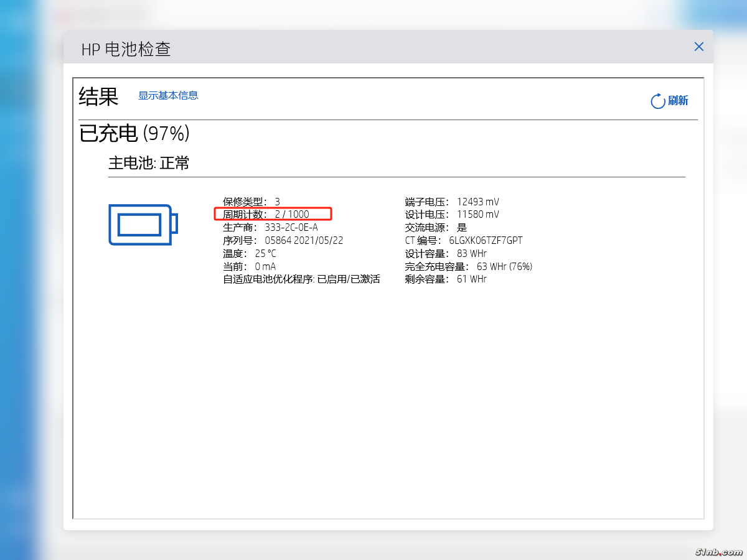This screenshot has height=560, width=747.
Task: Click the blue battery icon
Action: 143,224
